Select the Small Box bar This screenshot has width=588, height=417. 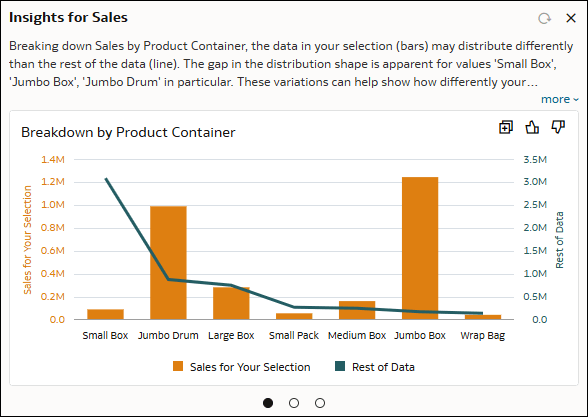point(105,314)
